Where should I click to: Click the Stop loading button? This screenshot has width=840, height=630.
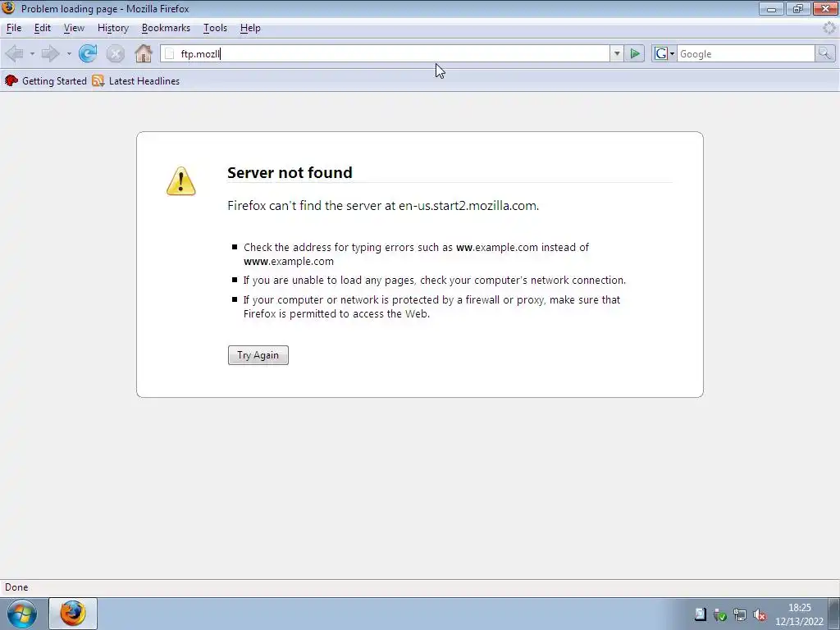tap(115, 53)
